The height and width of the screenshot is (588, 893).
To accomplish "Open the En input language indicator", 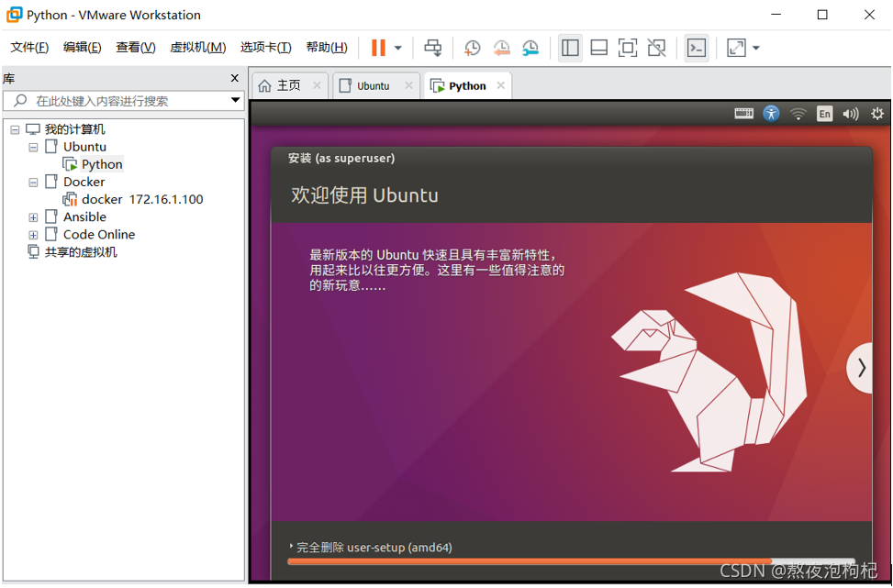I will click(x=825, y=114).
